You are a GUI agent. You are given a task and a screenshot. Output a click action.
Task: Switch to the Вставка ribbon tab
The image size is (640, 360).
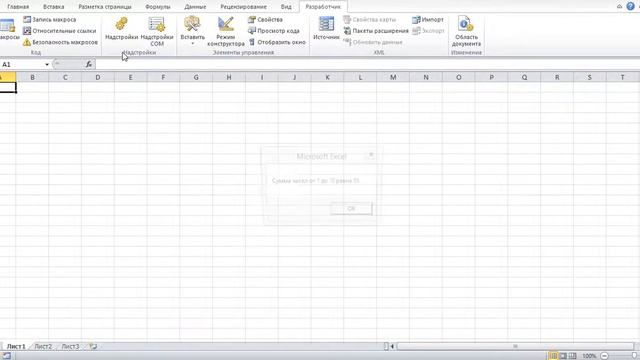pyautogui.click(x=53, y=7)
